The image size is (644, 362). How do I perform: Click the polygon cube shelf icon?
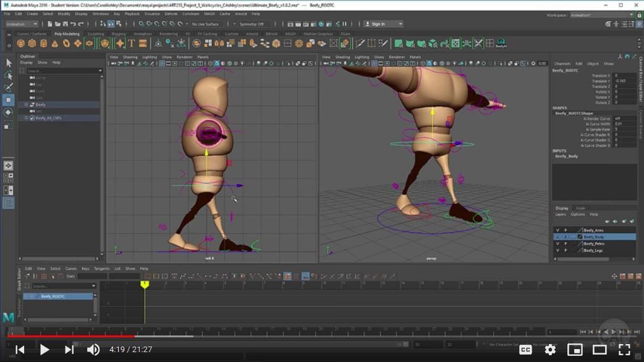[32, 43]
